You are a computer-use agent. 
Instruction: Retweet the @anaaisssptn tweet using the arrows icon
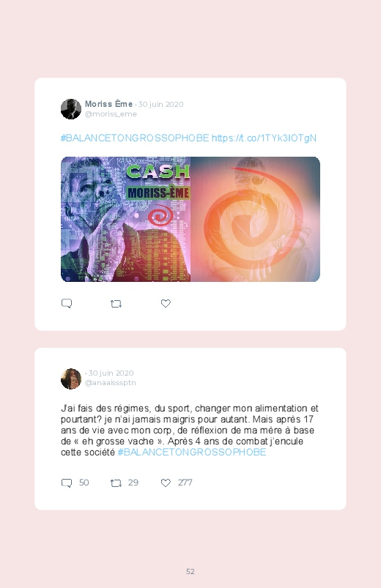116,483
